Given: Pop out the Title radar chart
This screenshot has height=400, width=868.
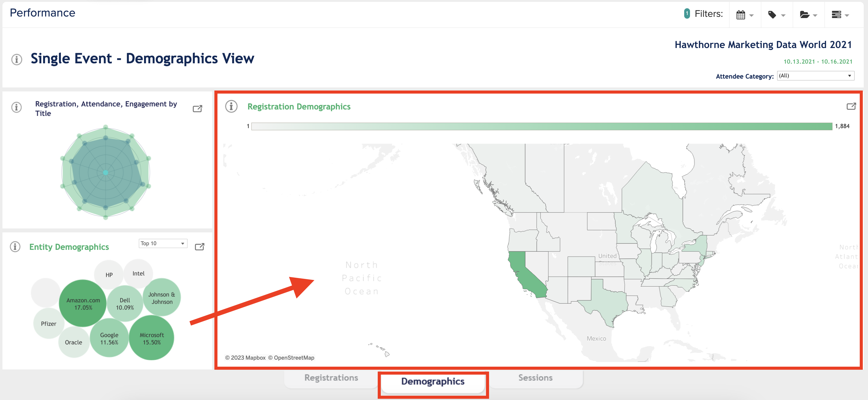Looking at the screenshot, I should [198, 109].
